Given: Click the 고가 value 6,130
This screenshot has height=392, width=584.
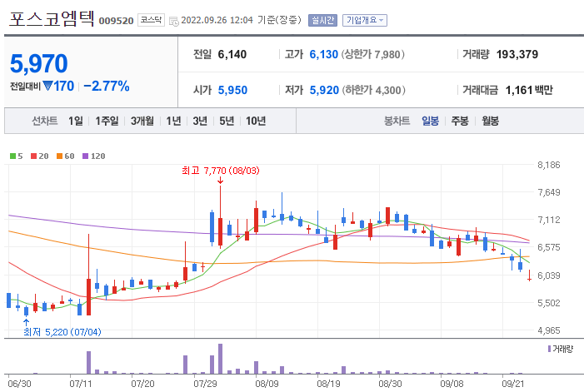Looking at the screenshot, I should tap(324, 55).
